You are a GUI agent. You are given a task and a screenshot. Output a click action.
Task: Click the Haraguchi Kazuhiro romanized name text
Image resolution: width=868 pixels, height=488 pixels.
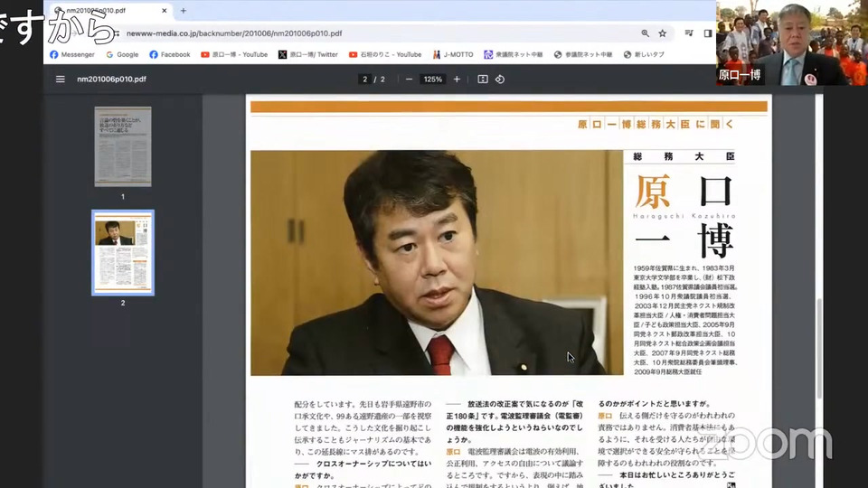pos(684,216)
